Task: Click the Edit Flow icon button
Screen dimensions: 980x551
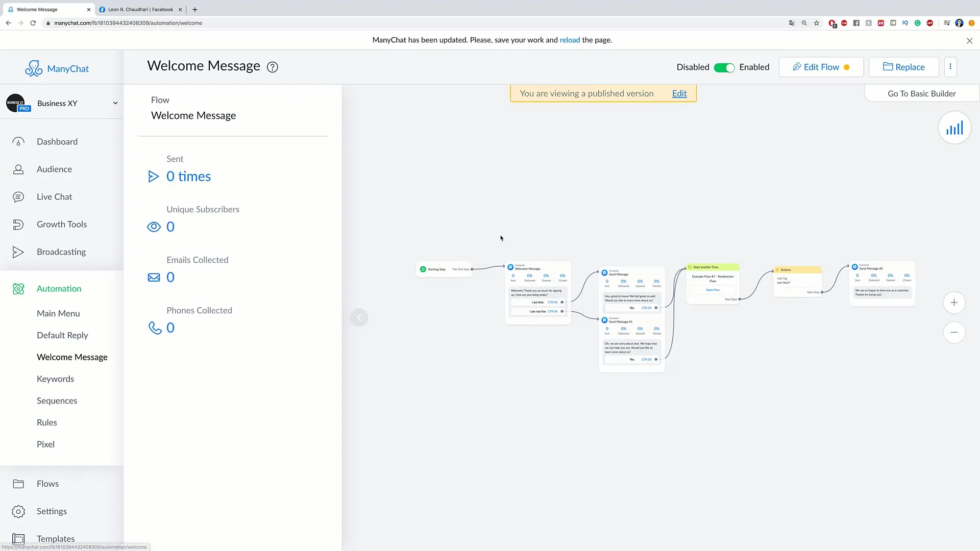Action: coord(797,67)
